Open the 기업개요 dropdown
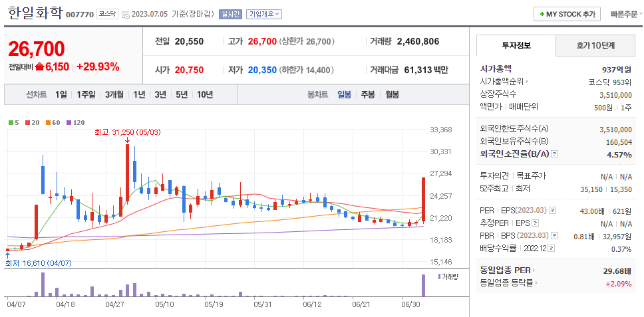The width and height of the screenshot is (644, 317). [x=263, y=15]
